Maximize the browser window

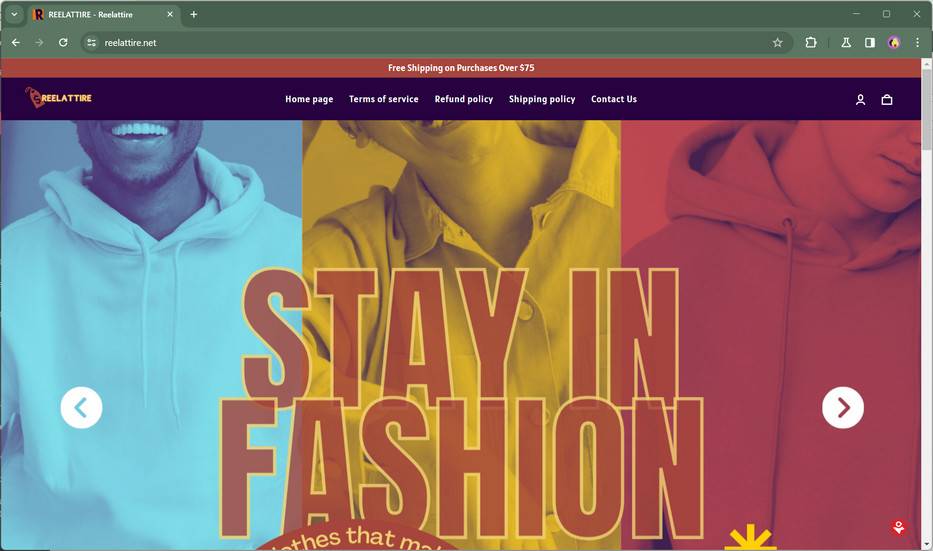click(x=886, y=14)
